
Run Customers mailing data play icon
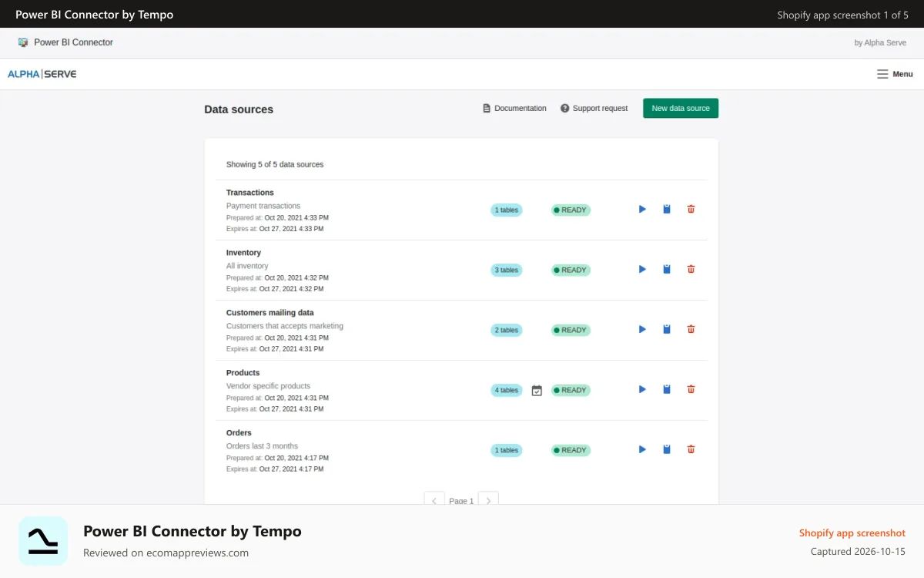point(642,329)
